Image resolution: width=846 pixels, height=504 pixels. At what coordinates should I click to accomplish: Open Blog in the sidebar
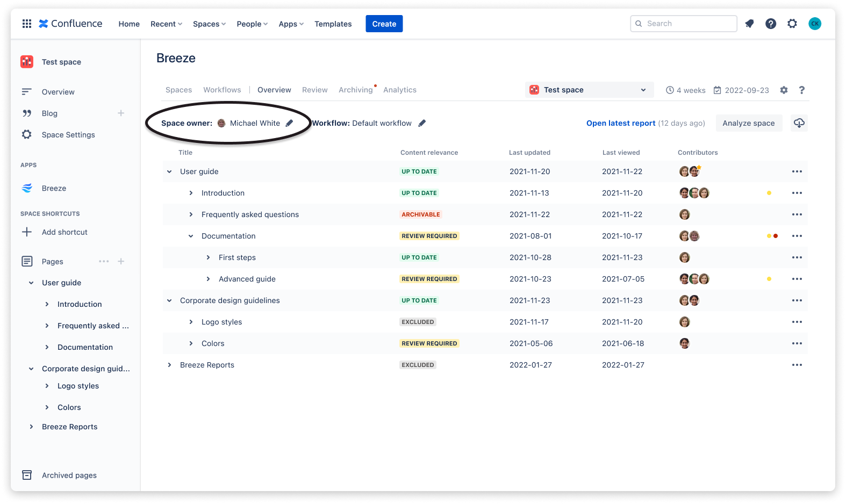pyautogui.click(x=49, y=113)
